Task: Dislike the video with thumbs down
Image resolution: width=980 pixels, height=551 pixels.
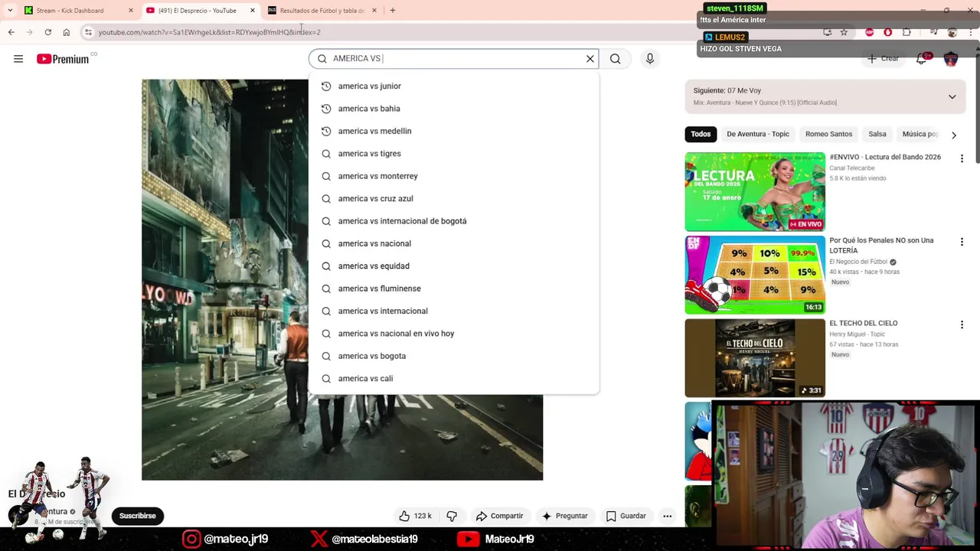Action: tap(452, 516)
